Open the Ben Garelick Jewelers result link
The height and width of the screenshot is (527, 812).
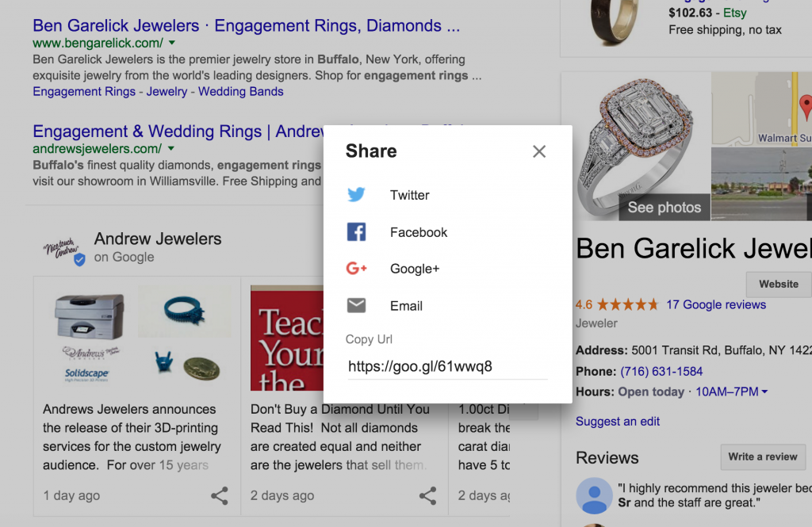116,25
